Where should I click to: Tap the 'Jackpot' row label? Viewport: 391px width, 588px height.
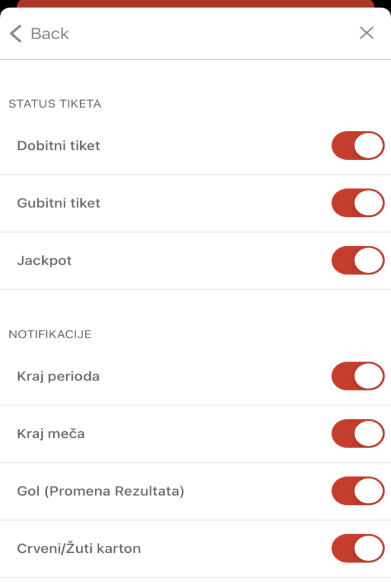coord(44,260)
